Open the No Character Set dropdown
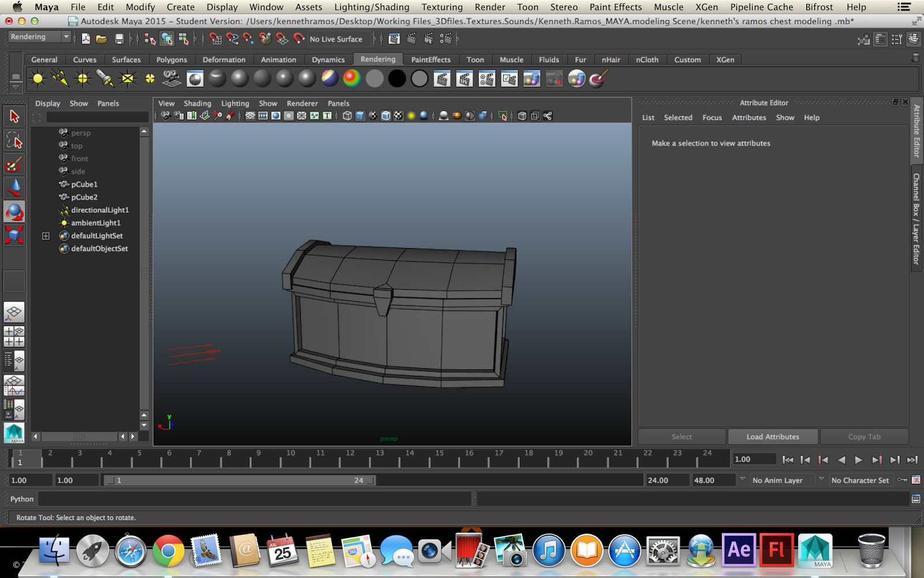Image resolution: width=924 pixels, height=578 pixels. tap(862, 480)
